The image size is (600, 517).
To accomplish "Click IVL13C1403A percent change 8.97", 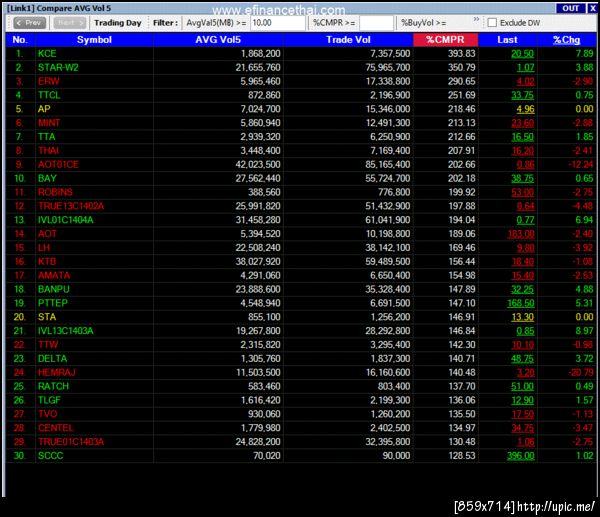I will point(584,331).
